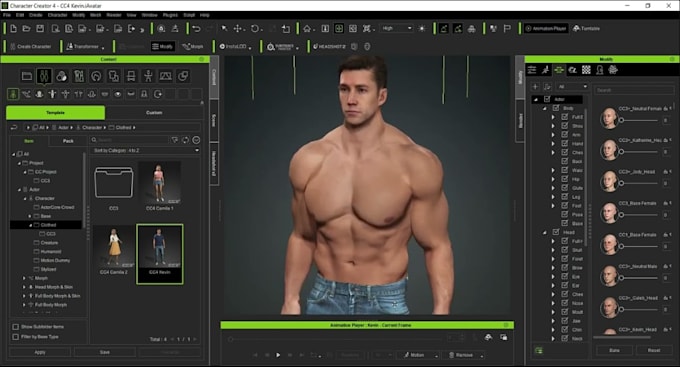Viewport: 680px width, 367px height.
Task: Click the home camera view icon
Action: pyautogui.click(x=307, y=29)
